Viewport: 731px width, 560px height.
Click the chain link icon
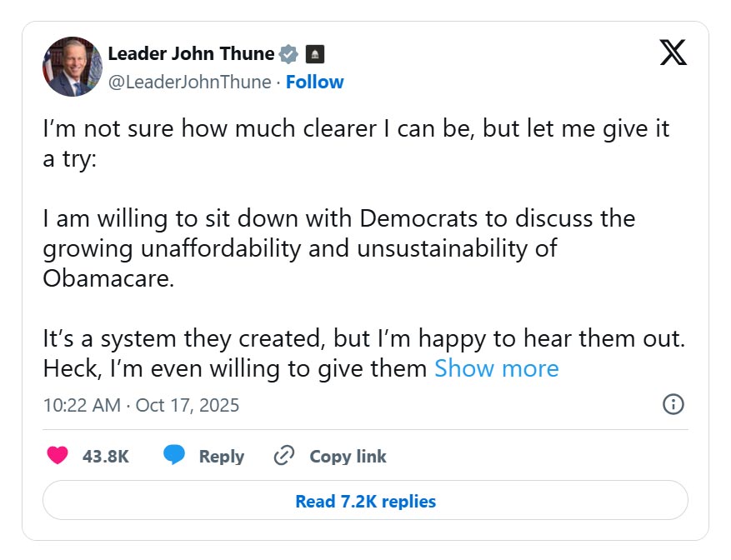285,456
